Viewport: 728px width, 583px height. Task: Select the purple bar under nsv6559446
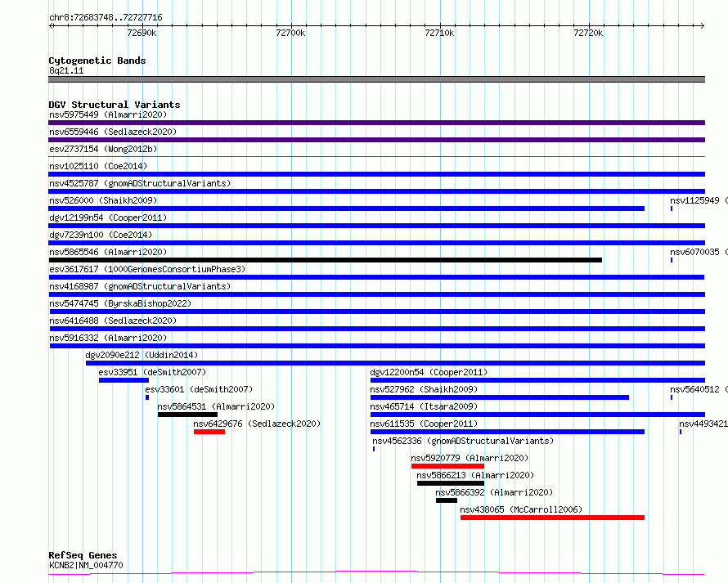click(x=376, y=140)
